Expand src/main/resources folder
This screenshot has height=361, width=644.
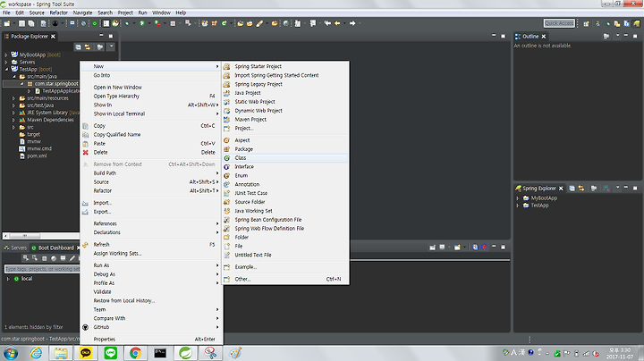pyautogui.click(x=13, y=98)
